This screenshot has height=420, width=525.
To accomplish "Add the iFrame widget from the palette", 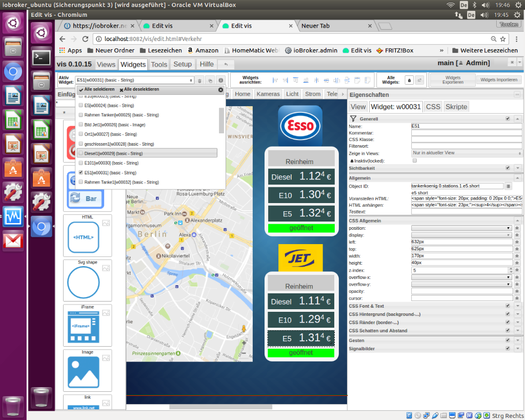I will point(87,325).
